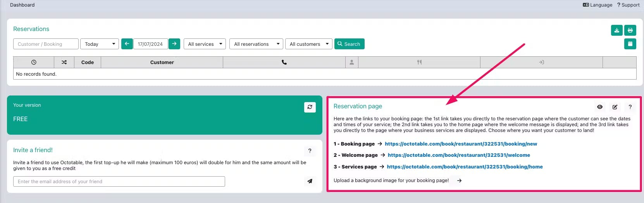Click the fork and knife column header
The height and width of the screenshot is (203, 644).
coord(419,62)
